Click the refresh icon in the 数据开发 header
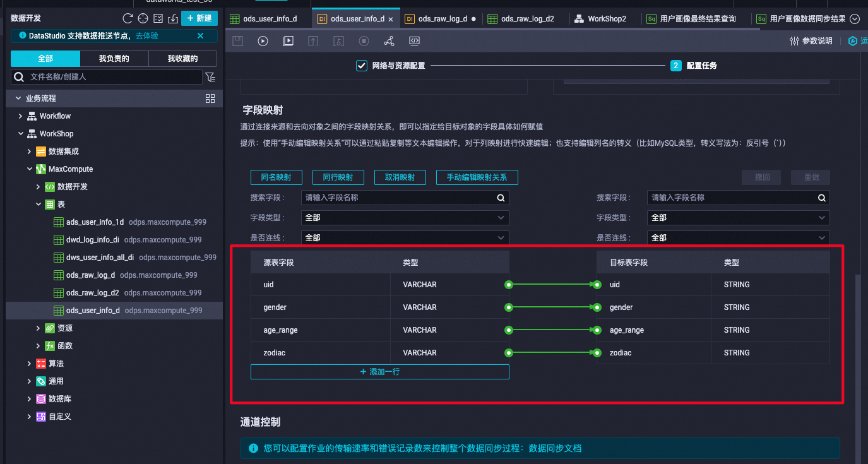Image resolution: width=868 pixels, height=464 pixels. pos(128,18)
